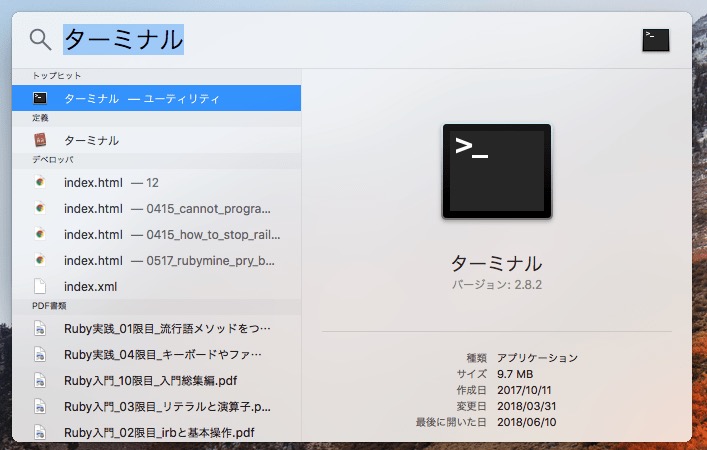Click the Chrome icon beside index.html — 12
Image resolution: width=707 pixels, height=450 pixels.
click(x=40, y=182)
